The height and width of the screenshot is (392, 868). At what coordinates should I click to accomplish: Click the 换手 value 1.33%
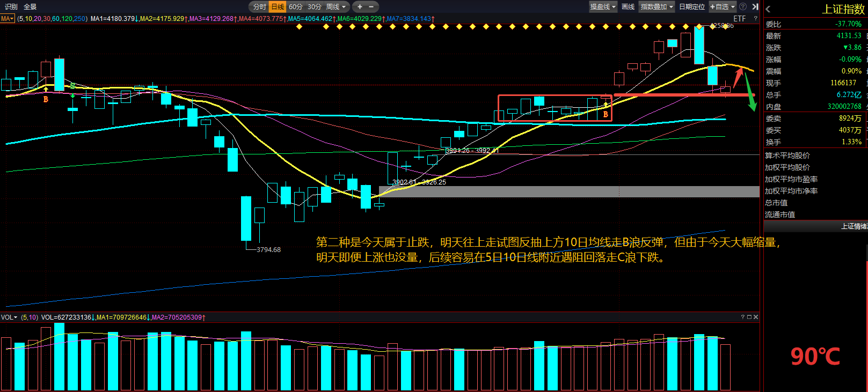tap(851, 142)
